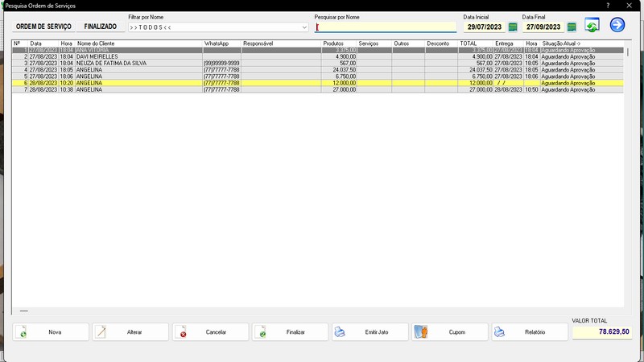Select the NEUZA DE FATIMA DA SILVA row
This screenshot has width=644, height=362.
pyautogui.click(x=113, y=64)
